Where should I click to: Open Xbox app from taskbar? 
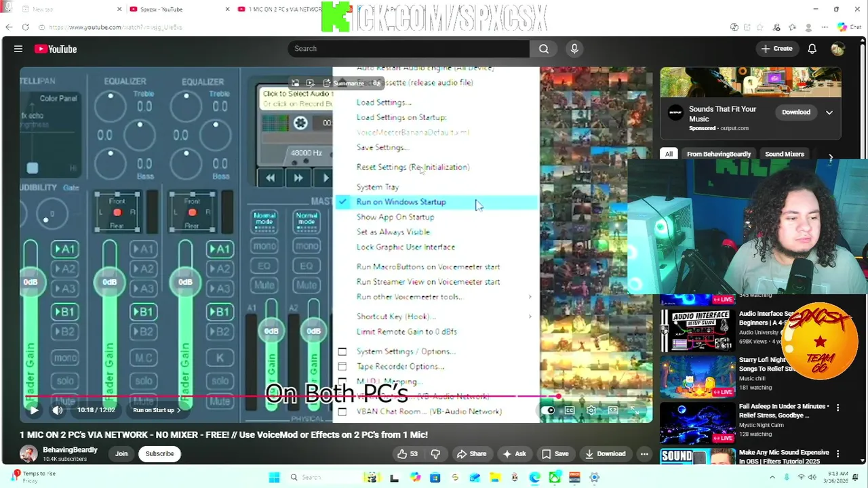555,477
